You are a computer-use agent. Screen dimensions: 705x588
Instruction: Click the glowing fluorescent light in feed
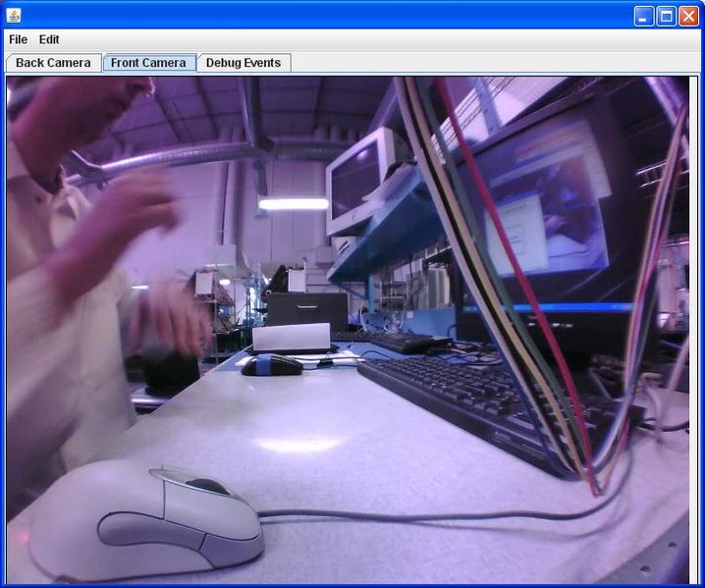[x=294, y=204]
